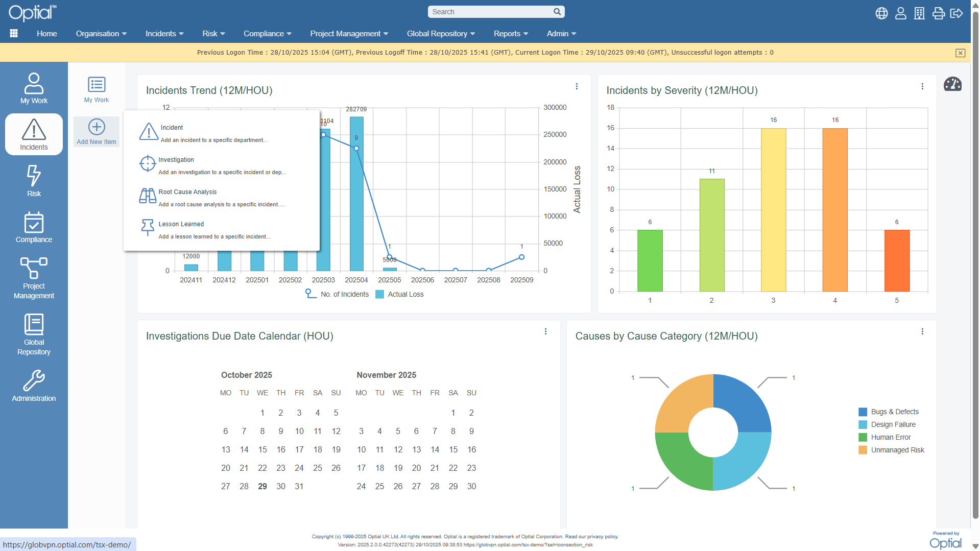Dismiss the logon time notification banner
The height and width of the screenshot is (551, 980).
pos(961,53)
